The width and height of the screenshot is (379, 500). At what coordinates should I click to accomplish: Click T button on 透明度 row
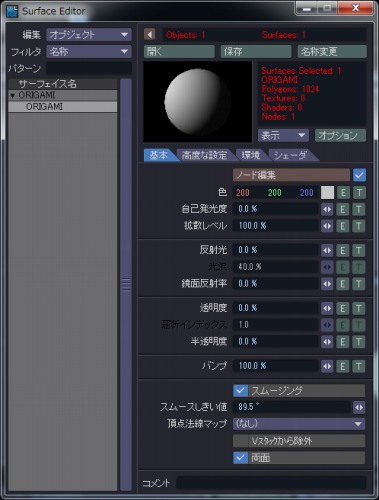[x=359, y=308]
